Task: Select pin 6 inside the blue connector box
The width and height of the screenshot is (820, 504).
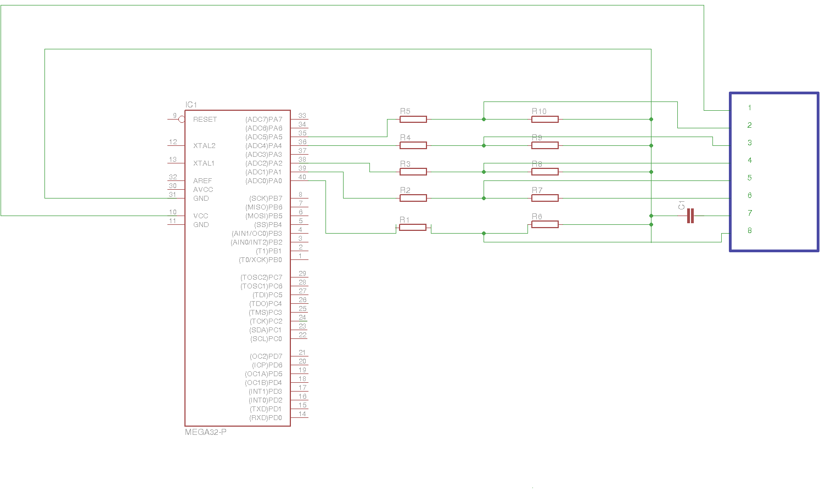Action: point(750,196)
